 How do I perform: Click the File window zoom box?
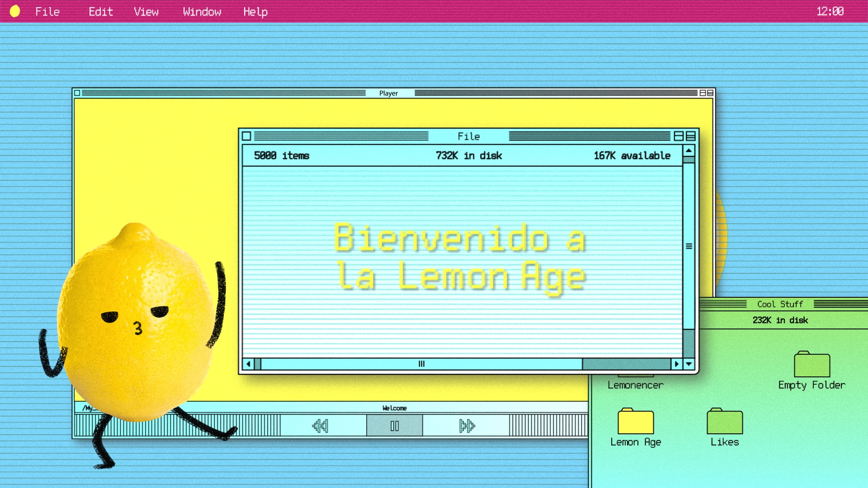[x=679, y=136]
